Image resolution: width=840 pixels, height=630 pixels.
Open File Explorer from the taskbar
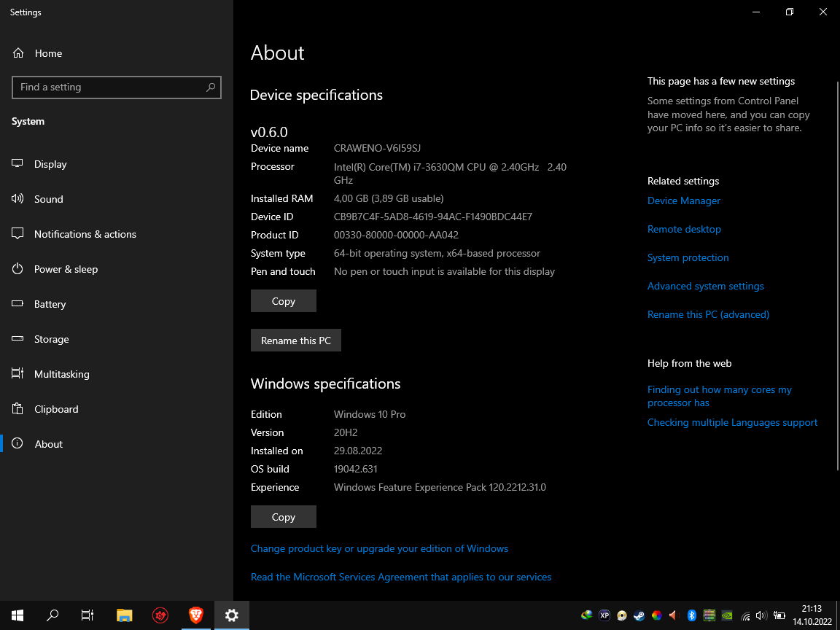[124, 615]
